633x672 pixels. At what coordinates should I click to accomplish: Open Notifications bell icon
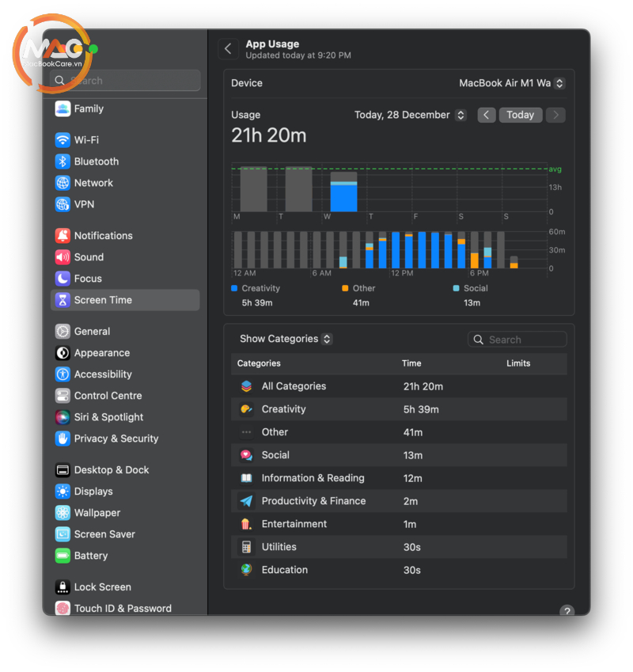(63, 235)
